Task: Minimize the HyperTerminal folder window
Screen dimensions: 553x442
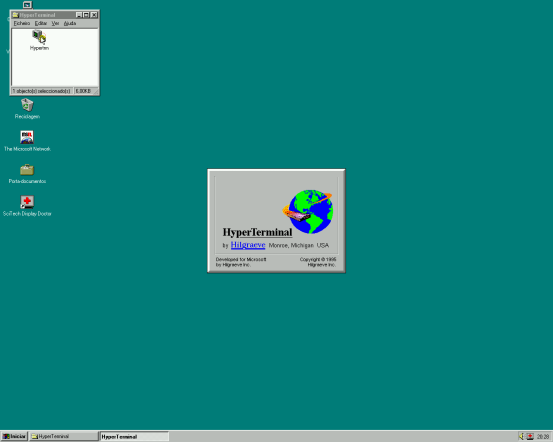Action: click(x=79, y=15)
